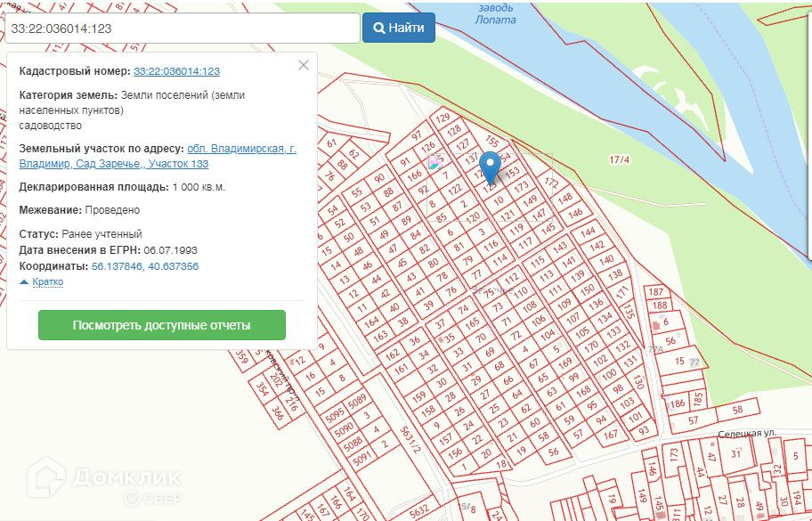The height and width of the screenshot is (521, 812).
Task: Select parcel 187 on the map
Action: click(656, 292)
